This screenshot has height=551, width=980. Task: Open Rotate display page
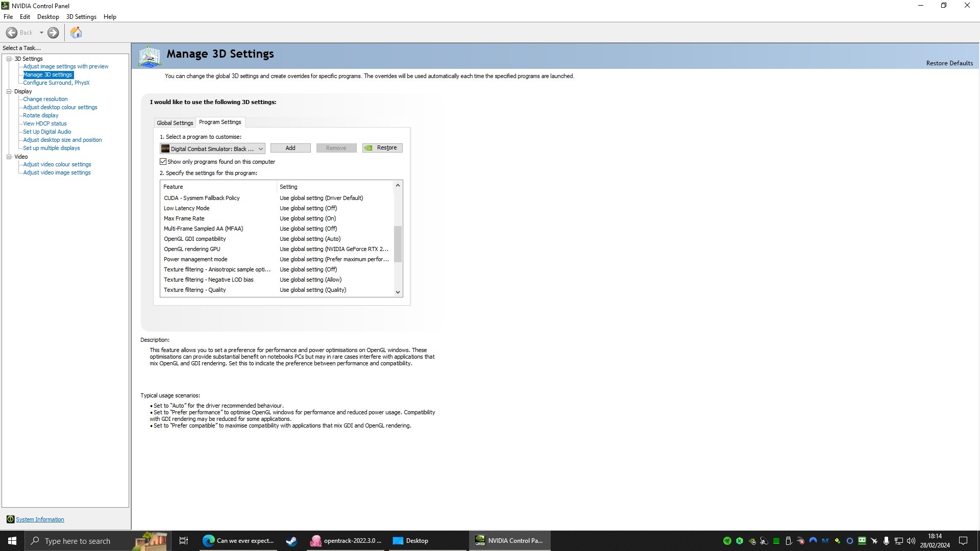(41, 115)
